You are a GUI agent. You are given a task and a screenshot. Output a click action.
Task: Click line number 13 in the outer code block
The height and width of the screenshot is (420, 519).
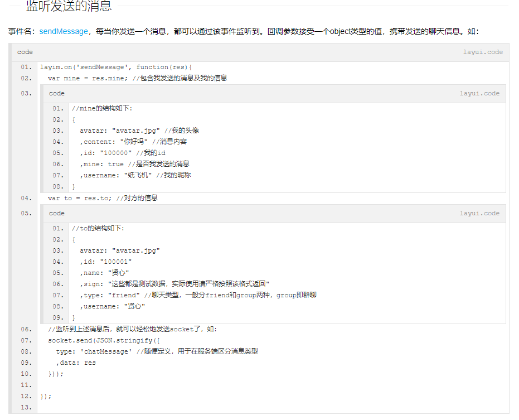point(26,407)
